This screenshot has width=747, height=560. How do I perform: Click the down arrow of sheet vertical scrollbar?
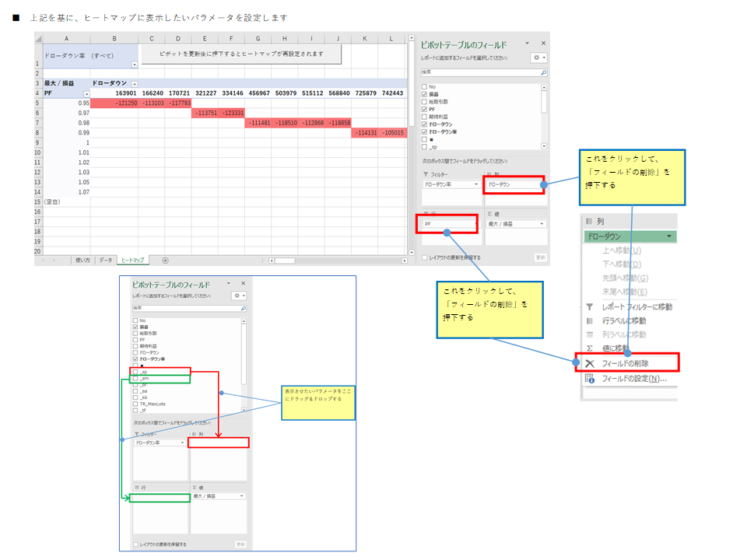click(412, 252)
